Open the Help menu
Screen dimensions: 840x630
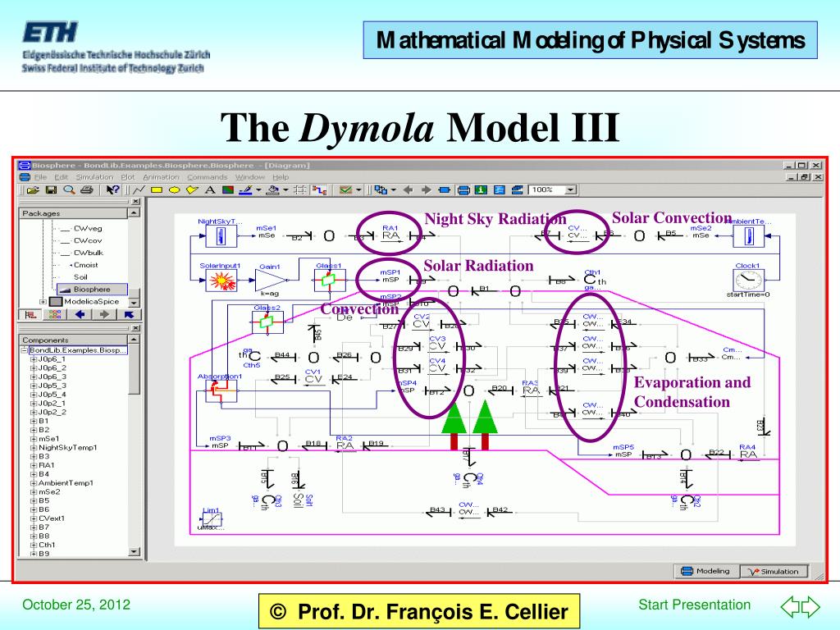click(x=281, y=177)
